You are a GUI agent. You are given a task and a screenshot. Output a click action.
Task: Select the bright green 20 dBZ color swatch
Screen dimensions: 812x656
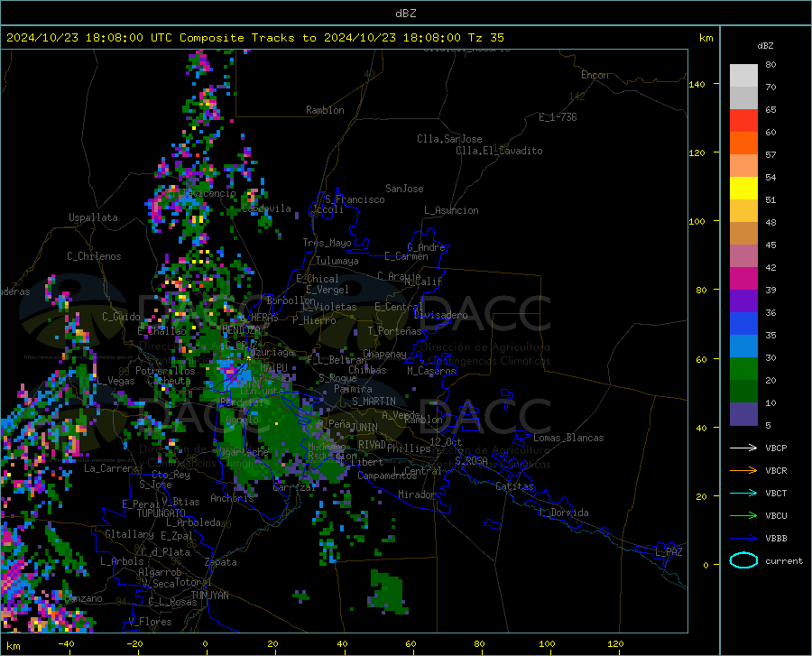[x=743, y=369]
